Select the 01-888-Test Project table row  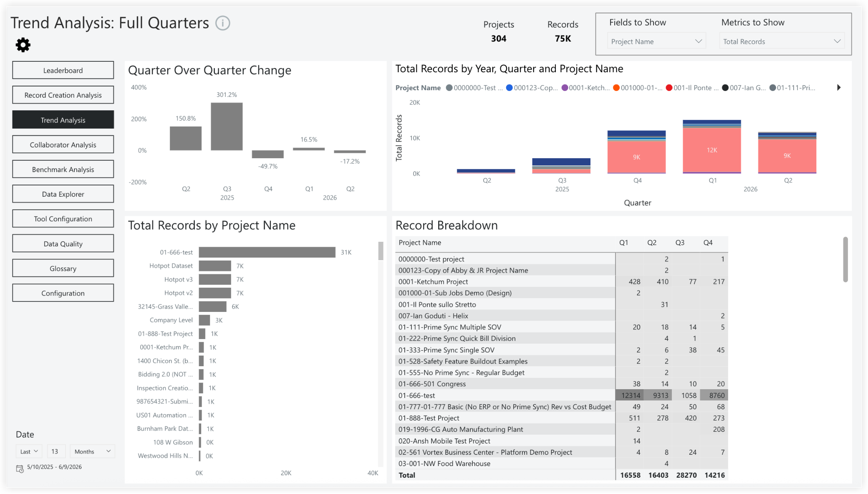[561, 418]
